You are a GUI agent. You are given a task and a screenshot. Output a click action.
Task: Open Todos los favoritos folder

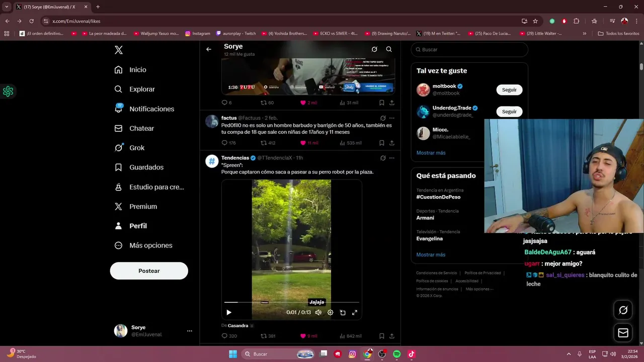(x=618, y=34)
